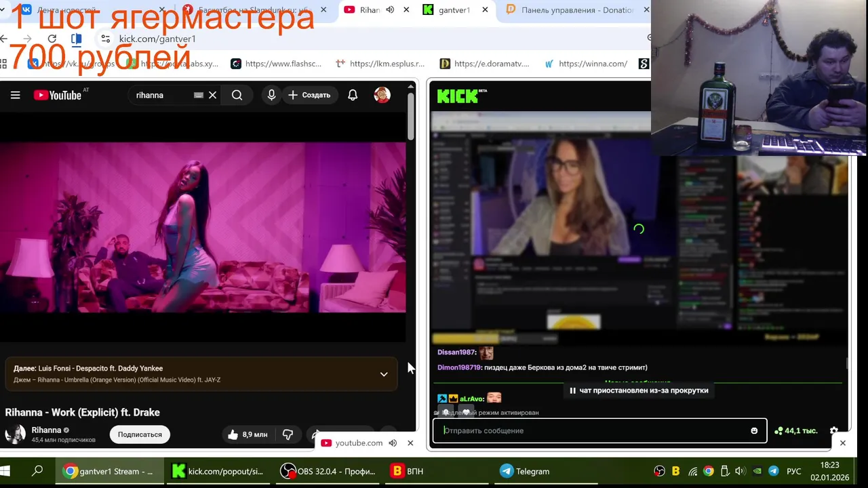Open Kick chat settings gear

pyautogui.click(x=834, y=430)
